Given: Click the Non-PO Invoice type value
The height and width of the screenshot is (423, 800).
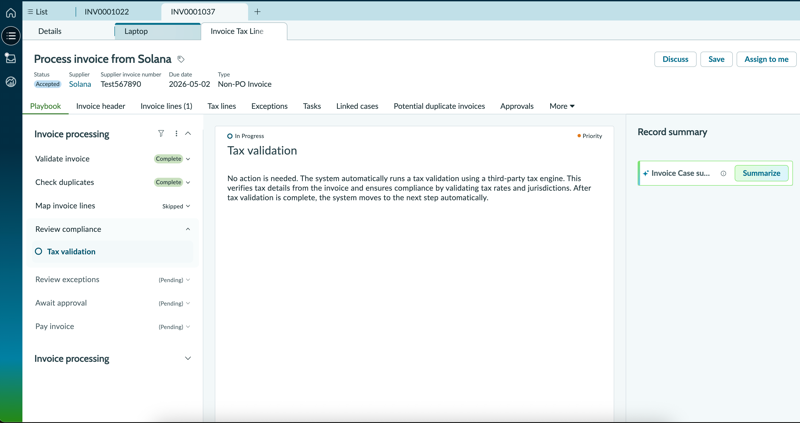Looking at the screenshot, I should [244, 84].
